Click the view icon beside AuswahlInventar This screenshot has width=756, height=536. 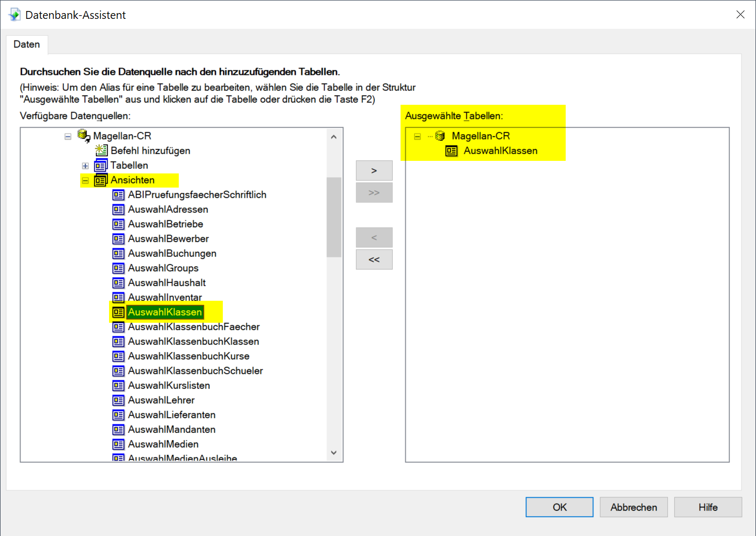pos(118,298)
